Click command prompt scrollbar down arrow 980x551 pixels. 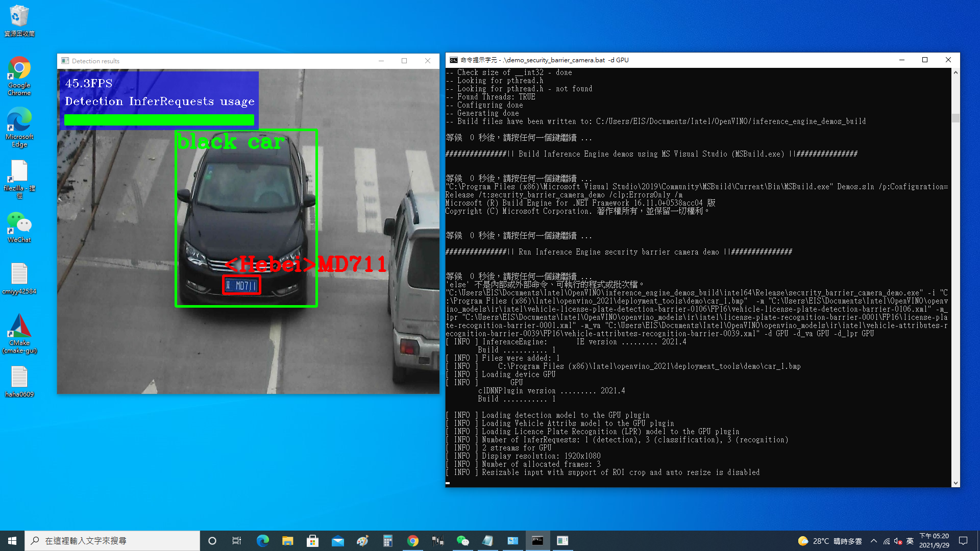pyautogui.click(x=955, y=483)
